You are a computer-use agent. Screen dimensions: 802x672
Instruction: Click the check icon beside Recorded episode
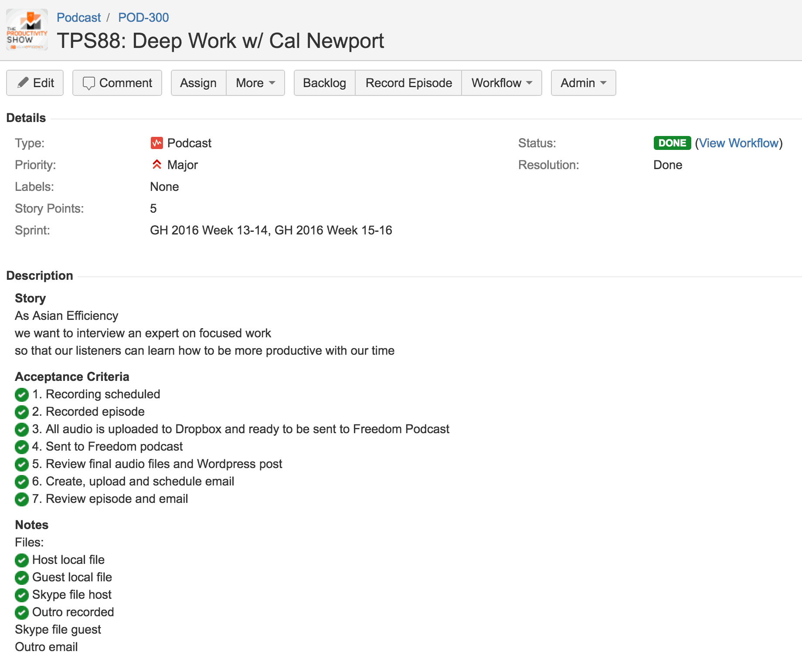point(22,412)
